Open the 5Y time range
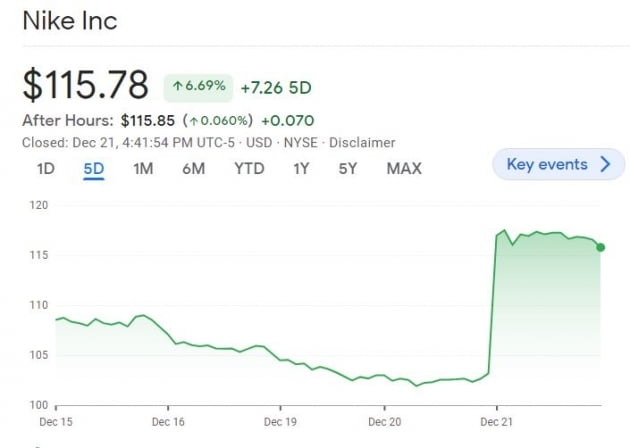630x448 pixels. (x=347, y=168)
